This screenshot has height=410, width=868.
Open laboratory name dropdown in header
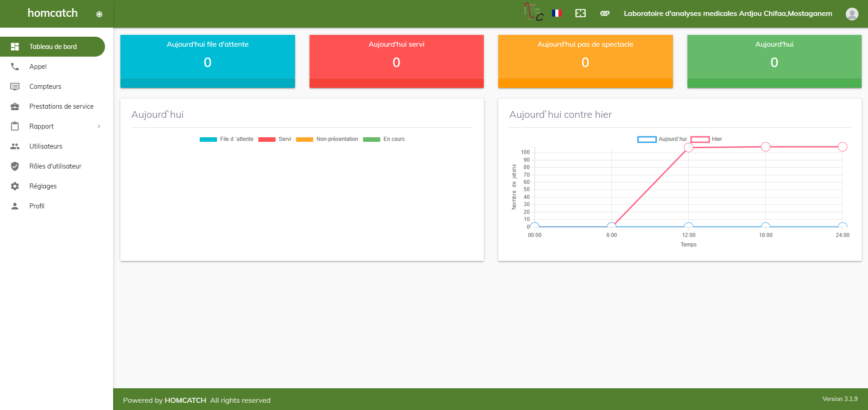tap(728, 14)
